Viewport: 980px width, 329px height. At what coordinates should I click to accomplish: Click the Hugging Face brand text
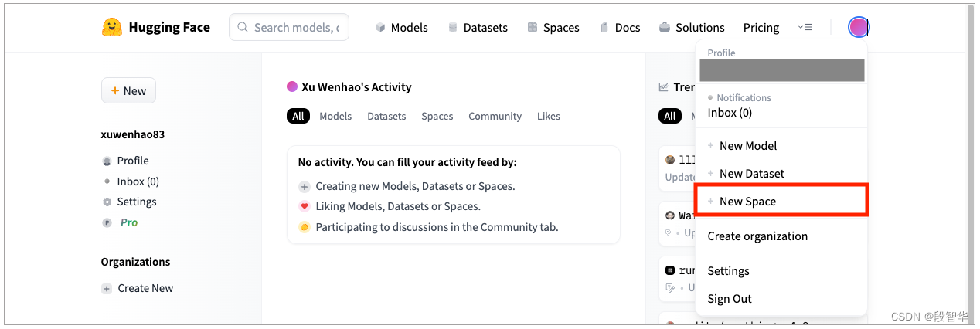point(169,27)
